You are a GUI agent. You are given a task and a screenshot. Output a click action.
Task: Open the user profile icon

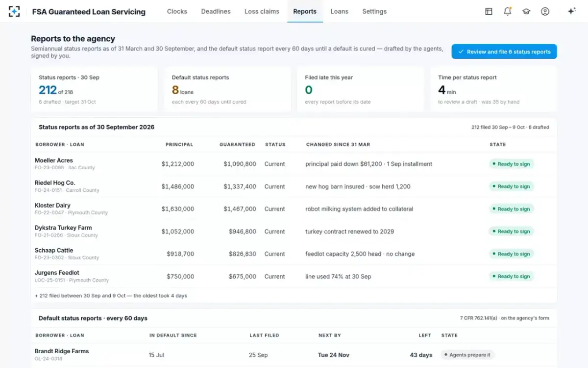pos(545,11)
